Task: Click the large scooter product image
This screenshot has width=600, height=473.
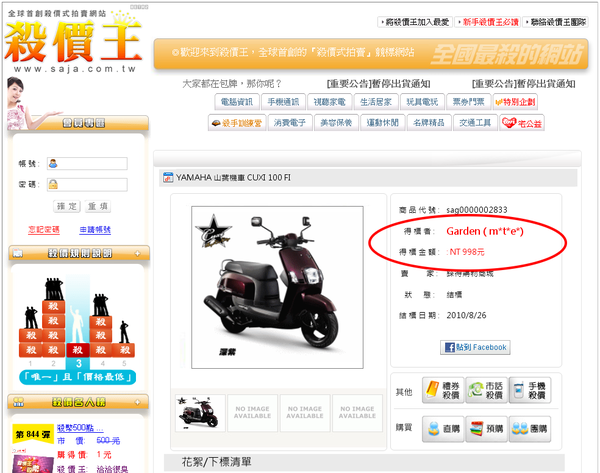Action: point(277,288)
